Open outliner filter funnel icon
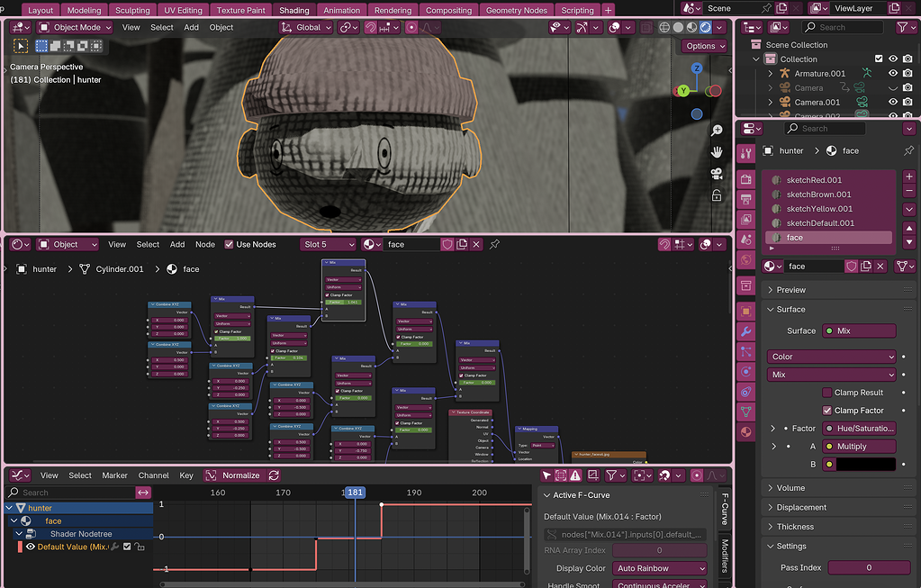Viewport: 921px width, 588px height. click(x=903, y=27)
